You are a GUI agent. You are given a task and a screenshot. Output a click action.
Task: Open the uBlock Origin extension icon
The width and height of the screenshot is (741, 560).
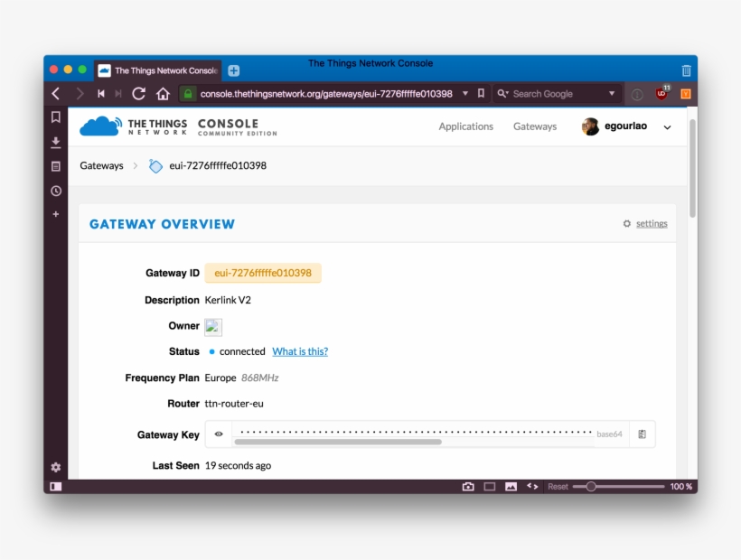[662, 93]
